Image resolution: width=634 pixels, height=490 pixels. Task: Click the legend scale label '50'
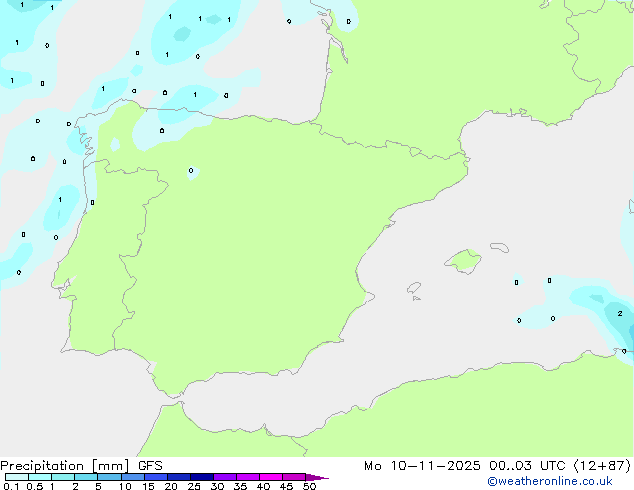pos(309,486)
